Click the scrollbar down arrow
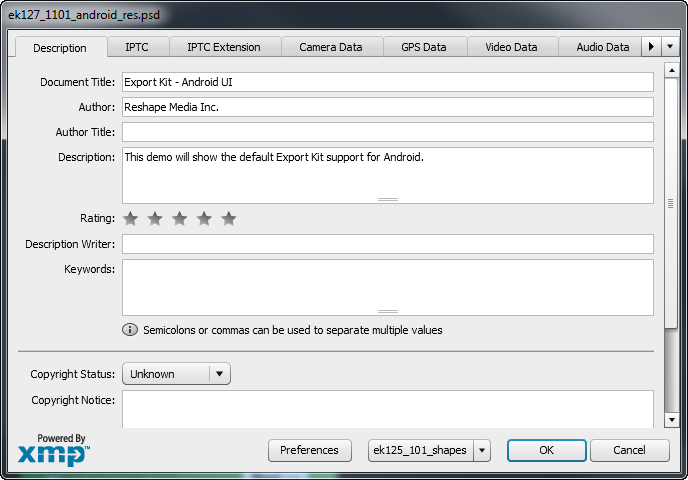The image size is (688, 480). (x=672, y=420)
